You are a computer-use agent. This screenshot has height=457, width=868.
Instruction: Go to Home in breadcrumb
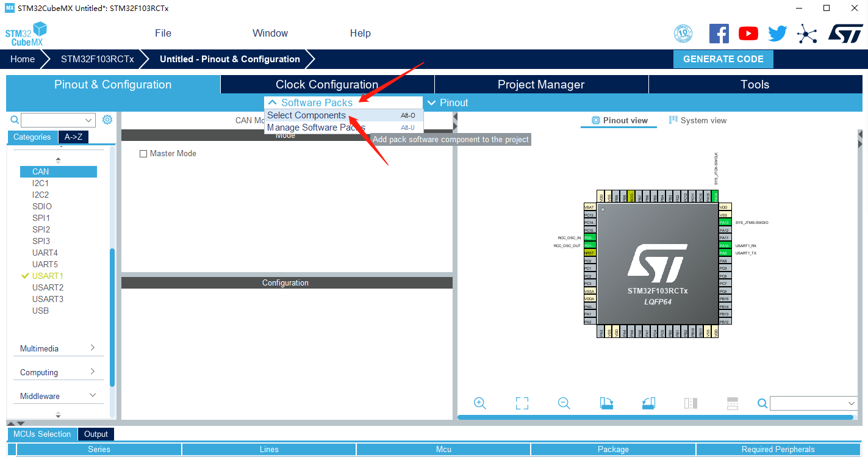[x=23, y=59]
